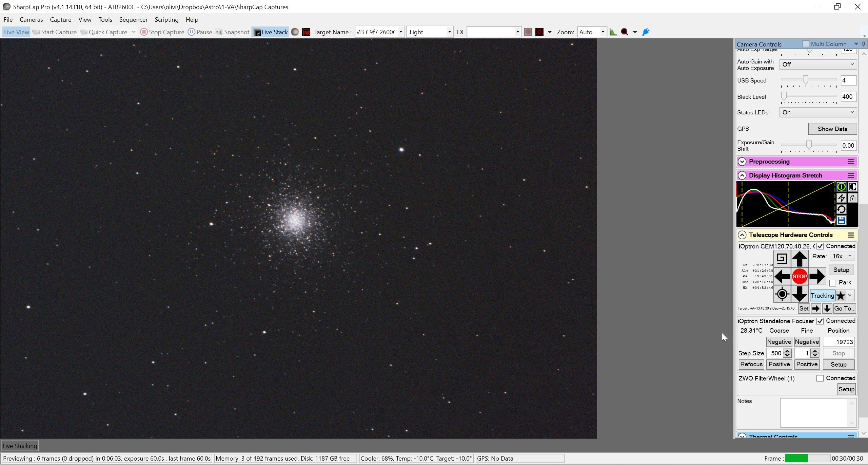Reset the histogram stretch with the circular arrow

841,209
